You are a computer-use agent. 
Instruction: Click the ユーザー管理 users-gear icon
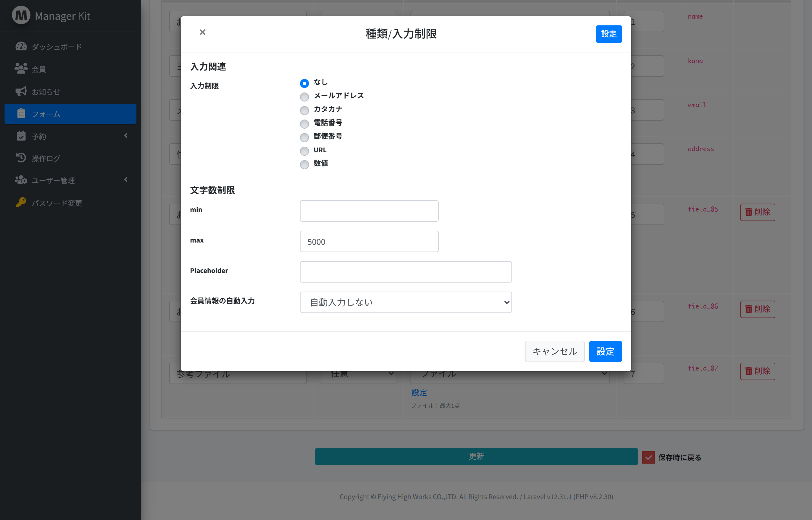pos(21,180)
